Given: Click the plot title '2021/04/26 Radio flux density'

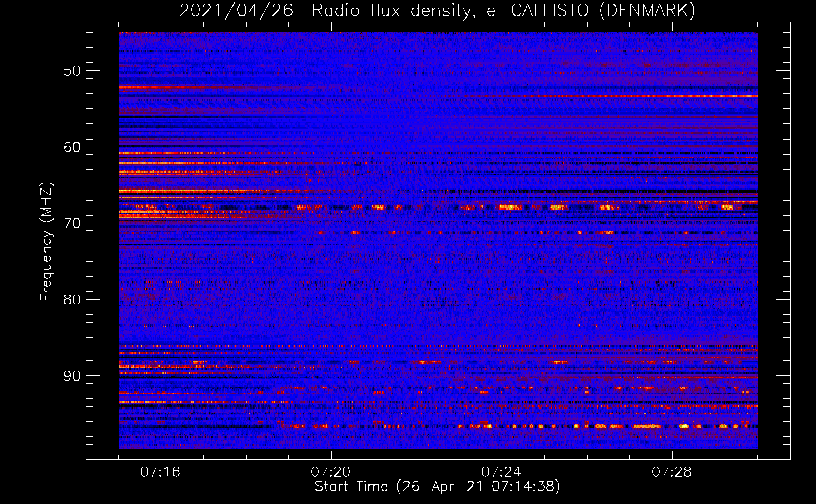Looking at the screenshot, I should point(437,11).
